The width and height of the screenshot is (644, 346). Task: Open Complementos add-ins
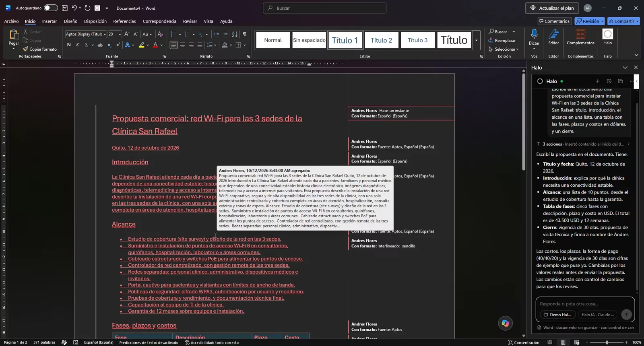click(x=580, y=37)
